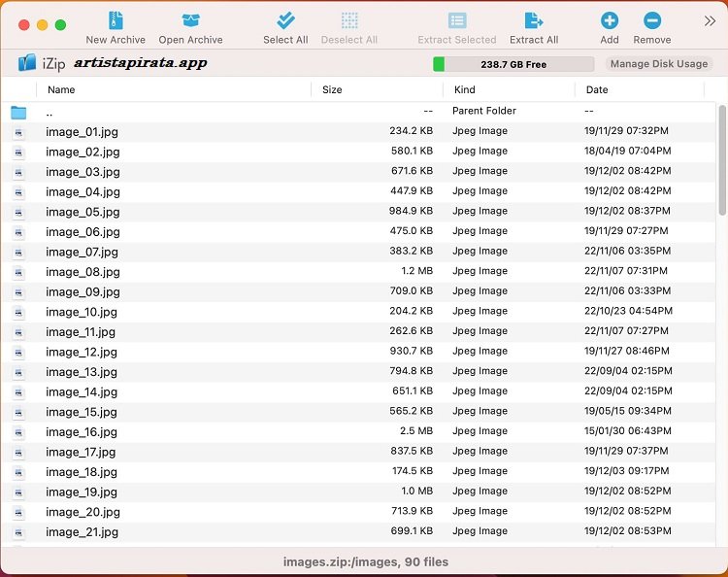Click the Extract Selected icon

[457, 20]
